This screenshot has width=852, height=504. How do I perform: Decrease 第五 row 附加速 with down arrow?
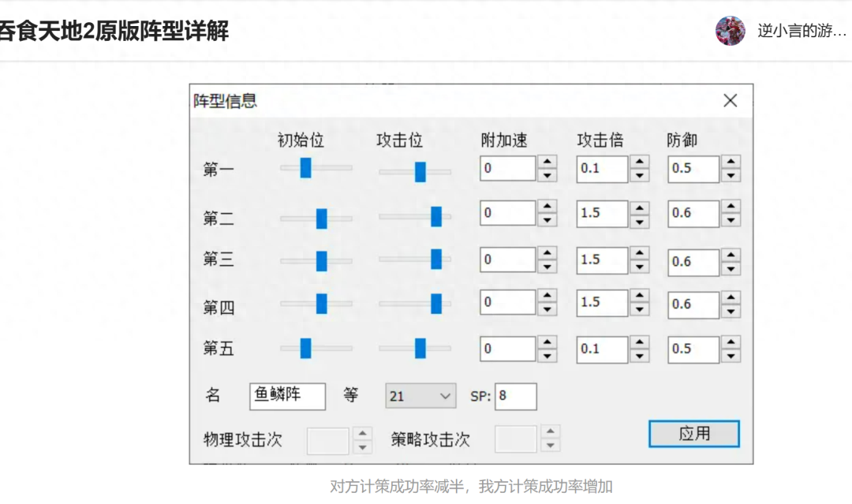[547, 356]
